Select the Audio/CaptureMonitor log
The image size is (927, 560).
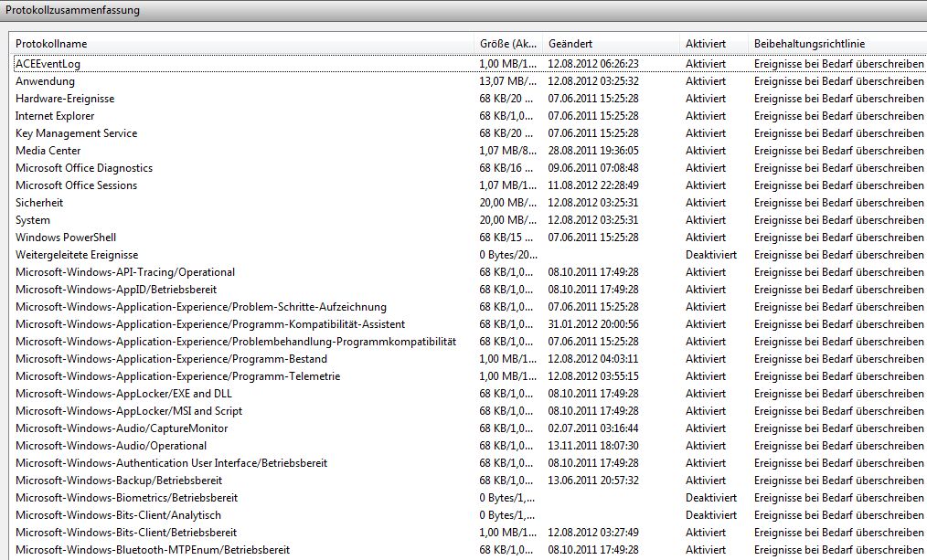pos(470,428)
